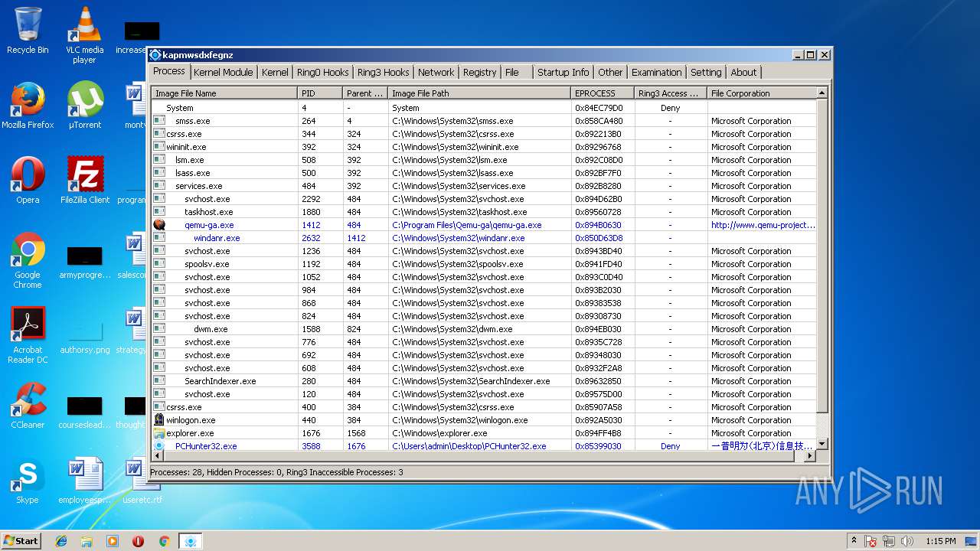Viewport: 980px width, 551px height.
Task: Open Opera desktop icon
Action: click(28, 181)
